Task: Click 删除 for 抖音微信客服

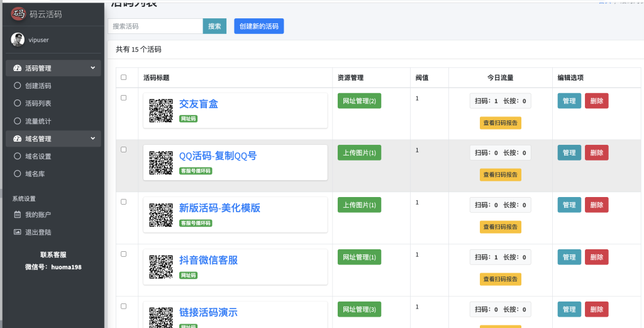Action: [x=596, y=257]
